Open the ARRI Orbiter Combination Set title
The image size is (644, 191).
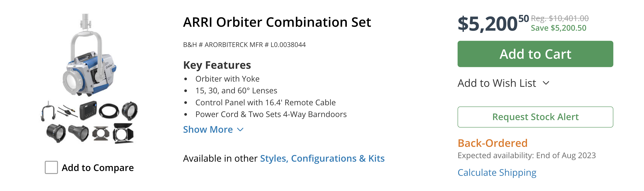click(277, 22)
